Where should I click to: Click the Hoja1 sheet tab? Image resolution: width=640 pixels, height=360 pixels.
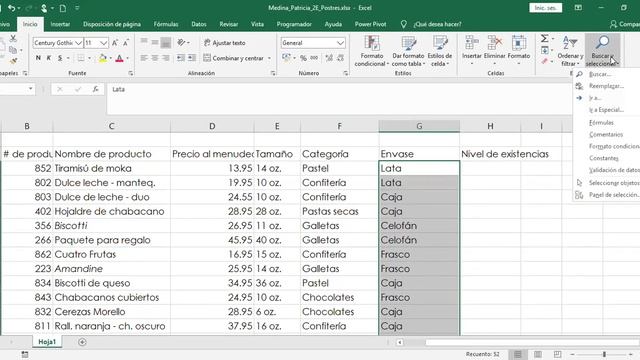click(47, 342)
